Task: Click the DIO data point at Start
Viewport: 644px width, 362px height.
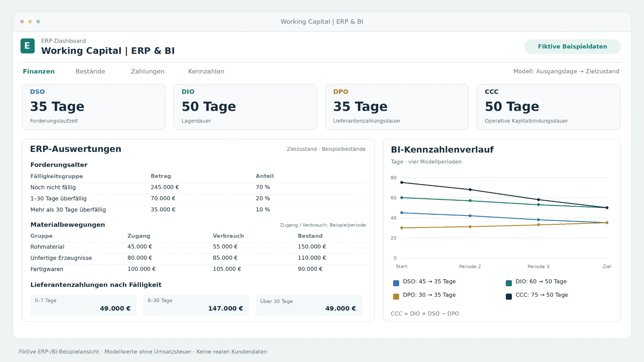Action: (x=402, y=198)
